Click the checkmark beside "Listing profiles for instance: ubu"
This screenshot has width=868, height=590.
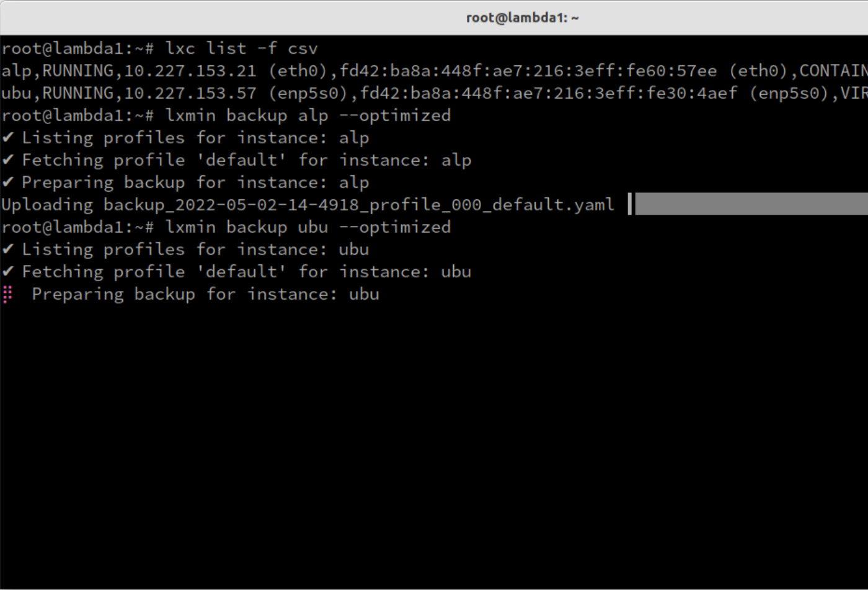[x=7, y=249]
